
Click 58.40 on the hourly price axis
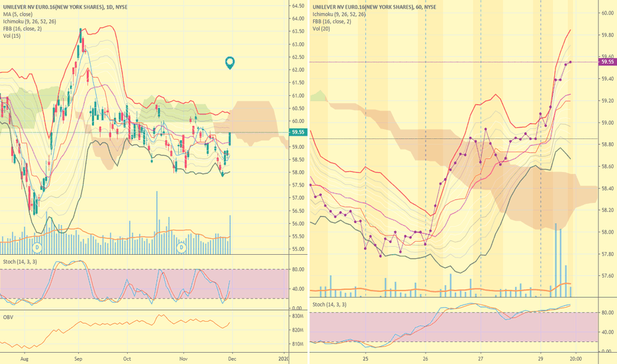(x=608, y=189)
